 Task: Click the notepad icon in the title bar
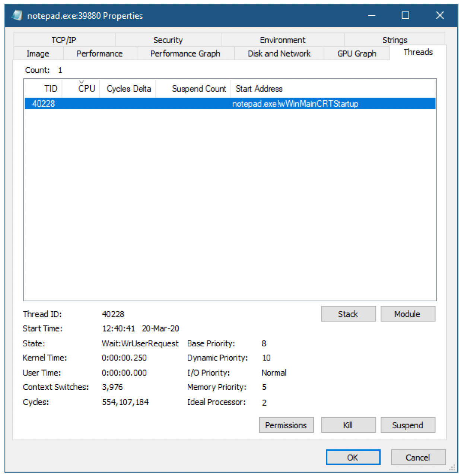point(17,16)
